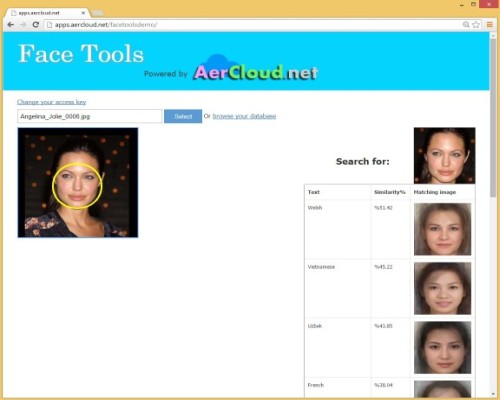Open the browse your database link
500x400 pixels.
(244, 116)
